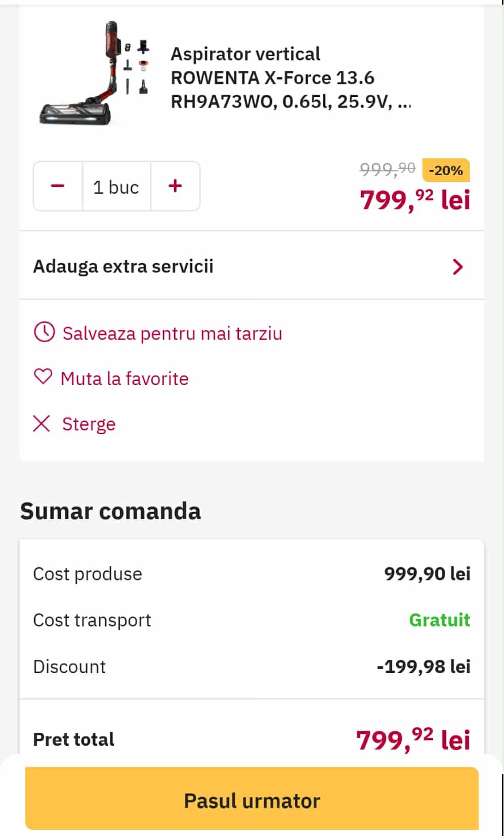Click the -20% discount badge
Viewport: 504px width, 836px height.
tap(445, 170)
